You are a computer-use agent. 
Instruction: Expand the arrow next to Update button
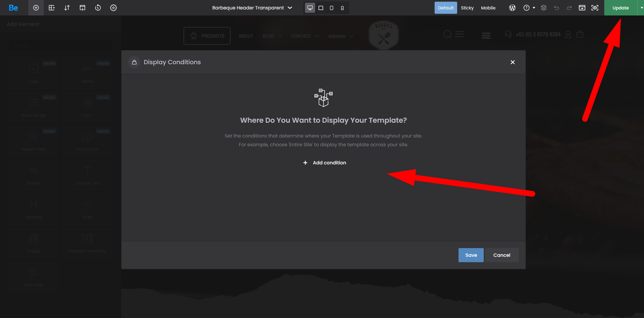click(641, 8)
